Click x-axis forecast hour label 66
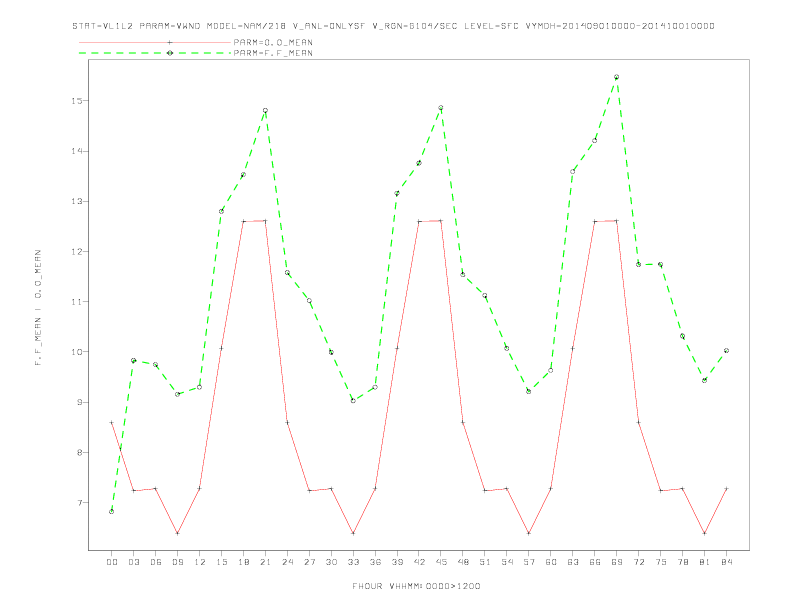The image size is (792, 612). [595, 562]
